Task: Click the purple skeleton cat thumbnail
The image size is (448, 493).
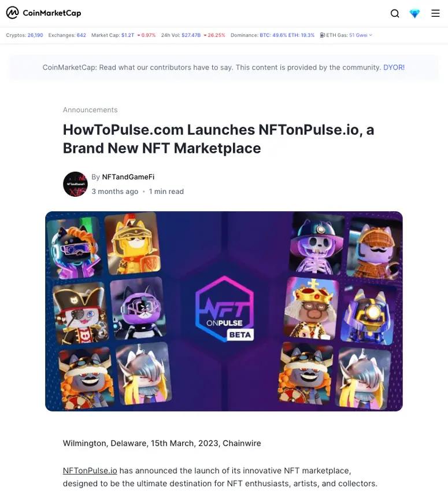Action: (316, 244)
